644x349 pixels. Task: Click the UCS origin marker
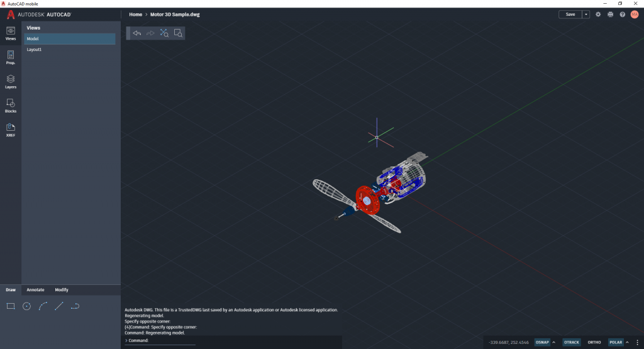pos(377,138)
